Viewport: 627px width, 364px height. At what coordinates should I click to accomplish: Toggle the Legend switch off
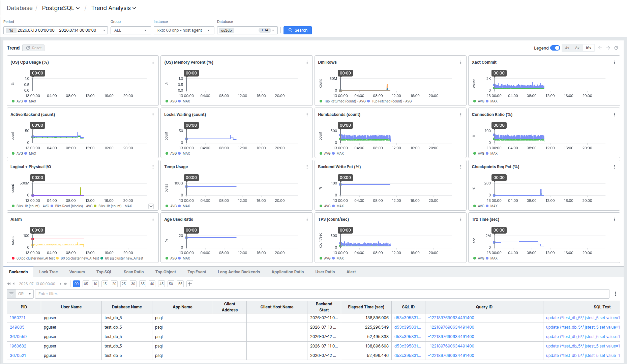coord(555,48)
